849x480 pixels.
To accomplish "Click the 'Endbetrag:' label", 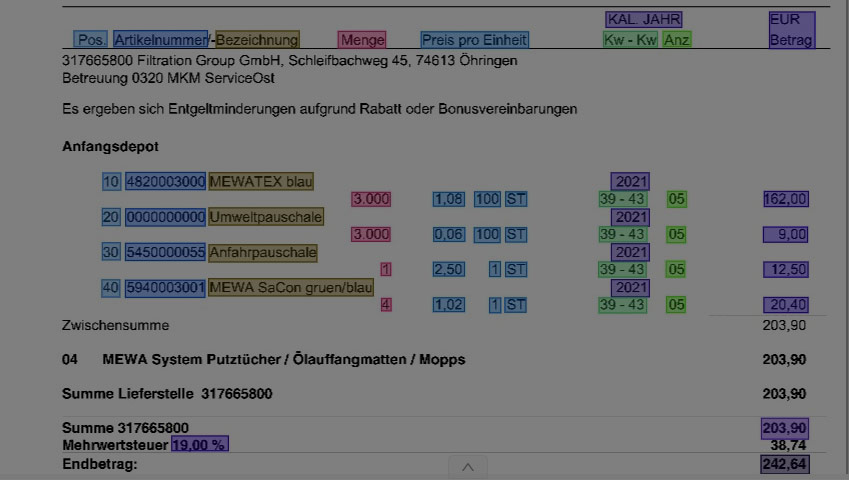I will click(x=100, y=464).
